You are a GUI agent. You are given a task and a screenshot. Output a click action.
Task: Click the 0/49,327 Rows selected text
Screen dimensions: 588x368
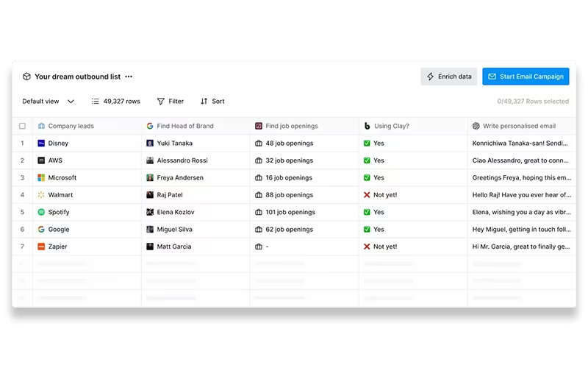[x=533, y=102]
